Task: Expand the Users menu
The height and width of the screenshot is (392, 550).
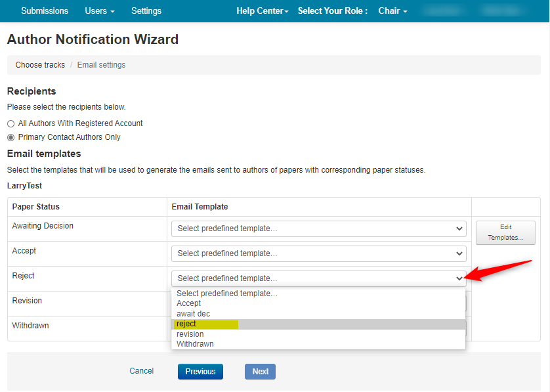Action: [99, 11]
